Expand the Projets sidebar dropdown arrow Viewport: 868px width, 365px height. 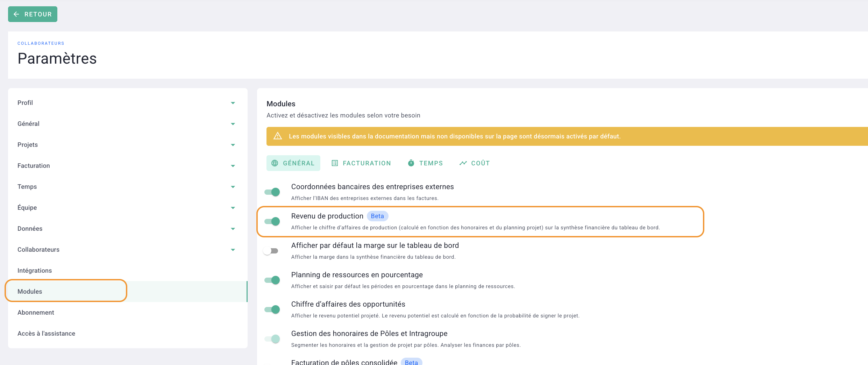coord(233,145)
